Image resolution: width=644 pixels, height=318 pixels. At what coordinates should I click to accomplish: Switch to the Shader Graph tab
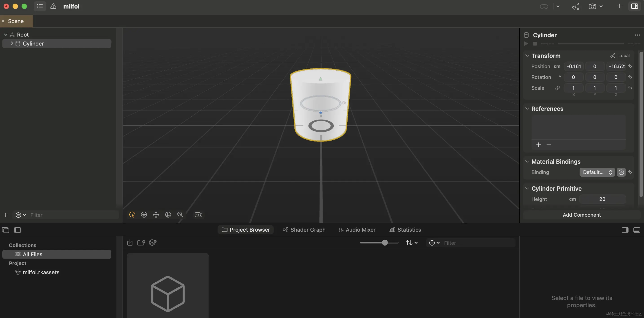(x=304, y=230)
